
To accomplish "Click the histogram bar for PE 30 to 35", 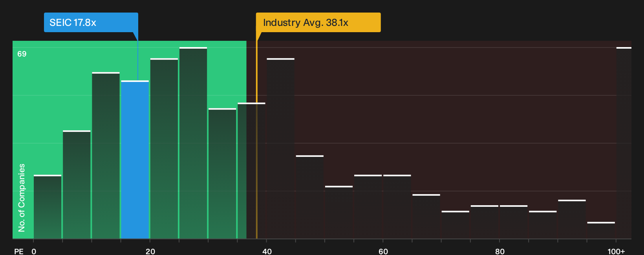I will point(222,174).
